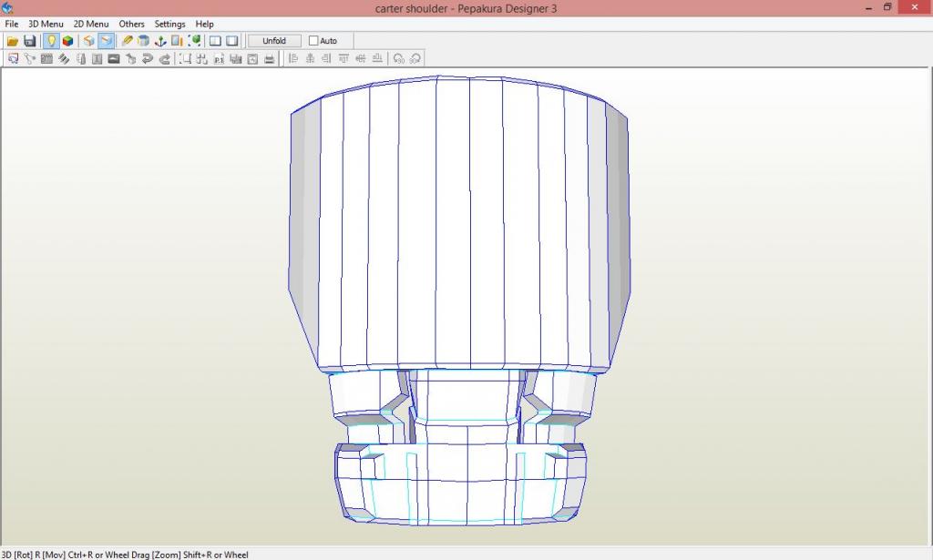
Task: Click the align vertical center icon
Action: [360, 58]
